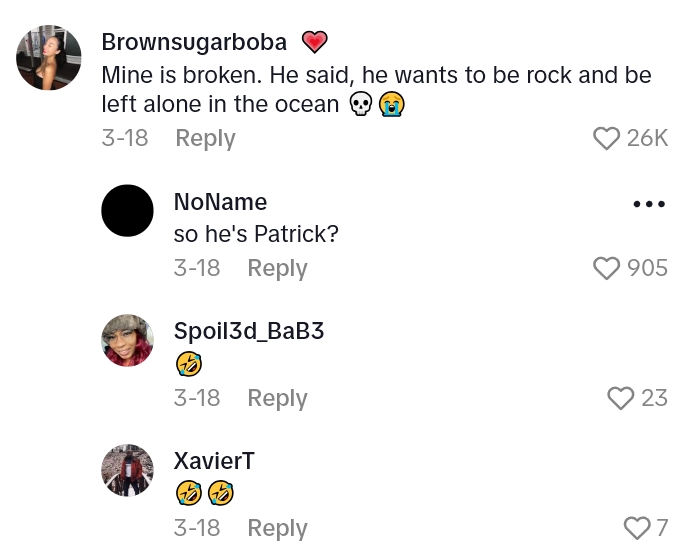
Task: Open NoName username link
Action: click(x=220, y=202)
